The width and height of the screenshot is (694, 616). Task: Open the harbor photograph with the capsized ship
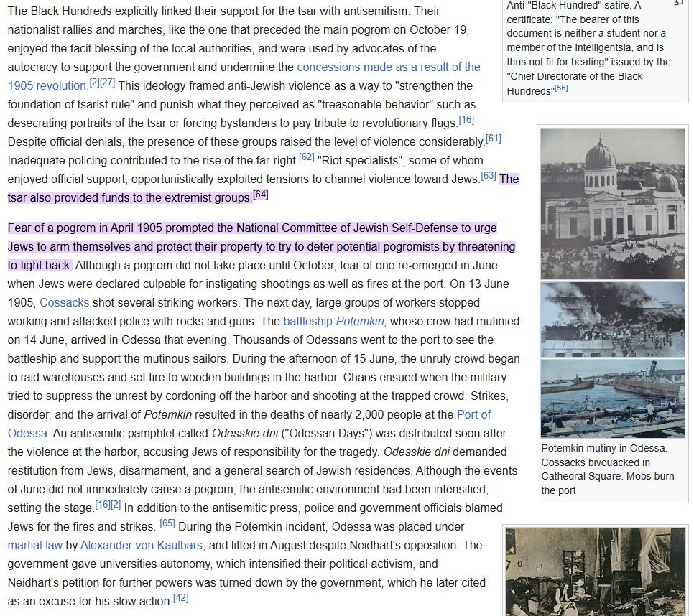coord(613,398)
